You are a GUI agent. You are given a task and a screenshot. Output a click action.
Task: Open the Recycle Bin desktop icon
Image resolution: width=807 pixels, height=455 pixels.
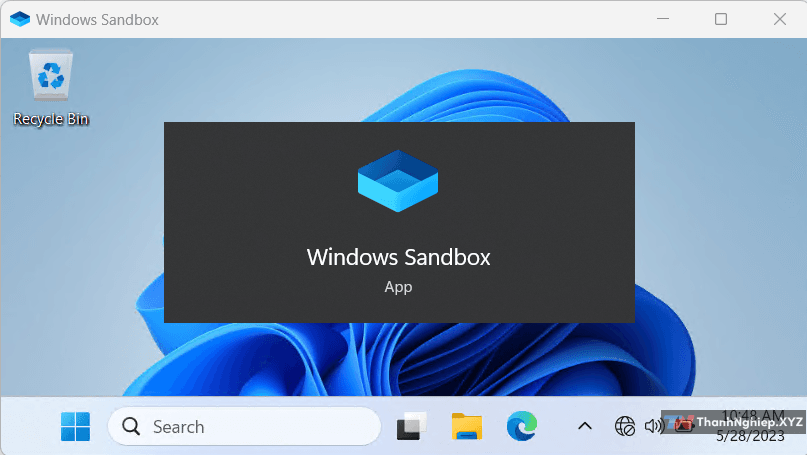coord(51,88)
